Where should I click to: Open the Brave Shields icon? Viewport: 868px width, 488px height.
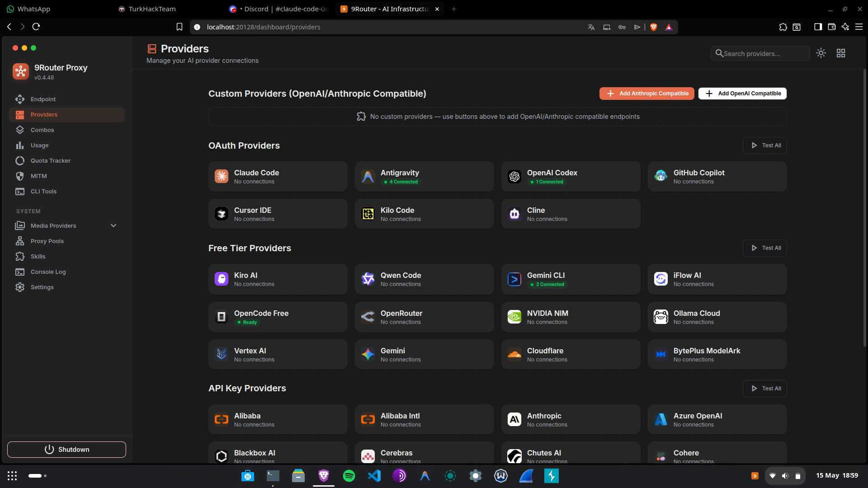tap(654, 27)
